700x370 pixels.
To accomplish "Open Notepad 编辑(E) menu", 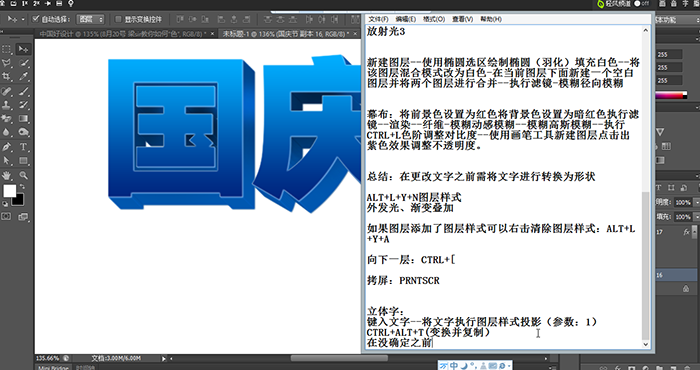I will point(406,19).
